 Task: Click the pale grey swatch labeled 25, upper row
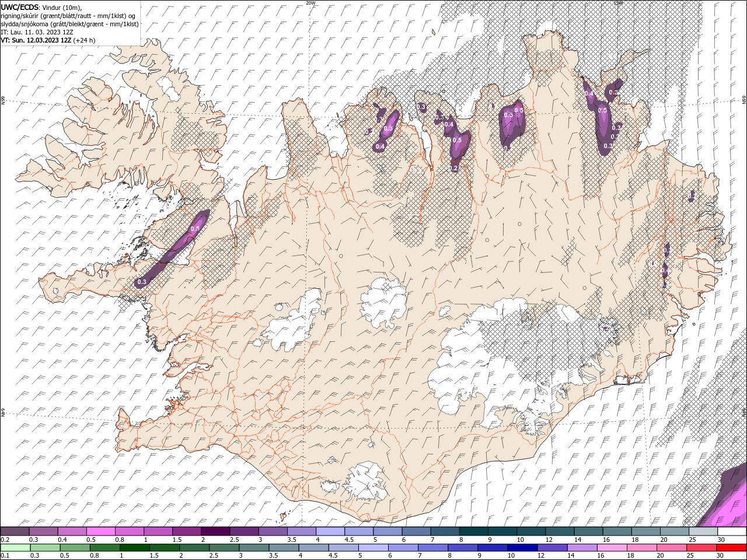703,531
